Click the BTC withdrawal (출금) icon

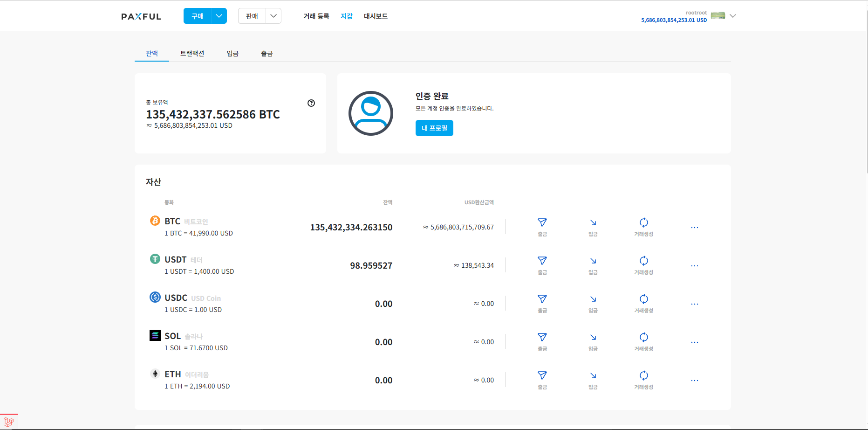coord(542,222)
